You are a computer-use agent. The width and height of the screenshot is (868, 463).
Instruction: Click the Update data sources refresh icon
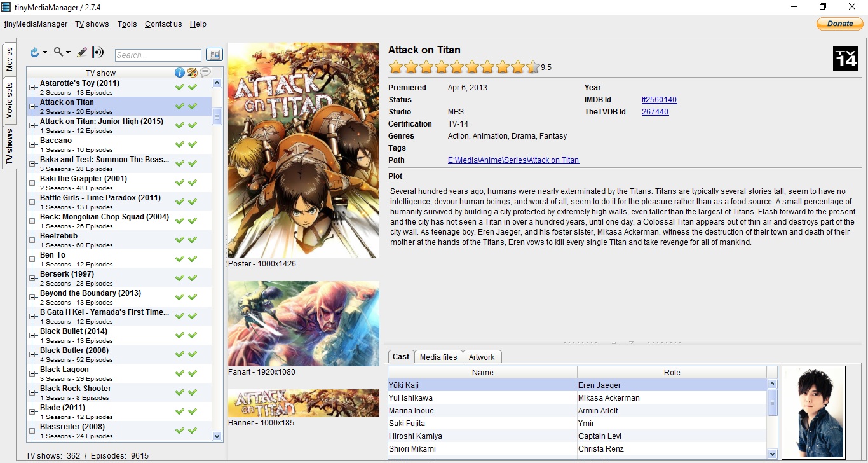click(35, 52)
